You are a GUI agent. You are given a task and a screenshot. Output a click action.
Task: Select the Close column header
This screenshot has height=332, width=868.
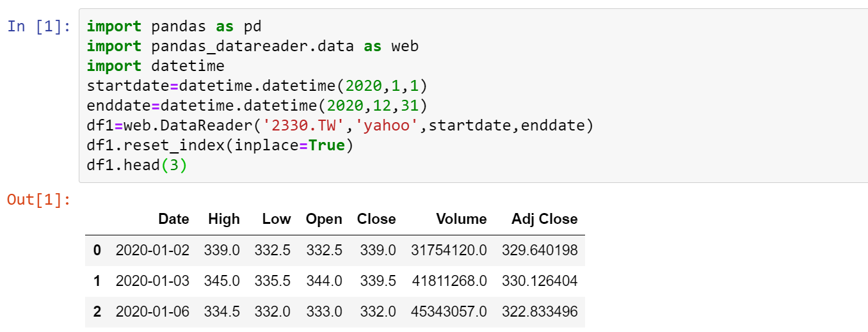tap(376, 219)
